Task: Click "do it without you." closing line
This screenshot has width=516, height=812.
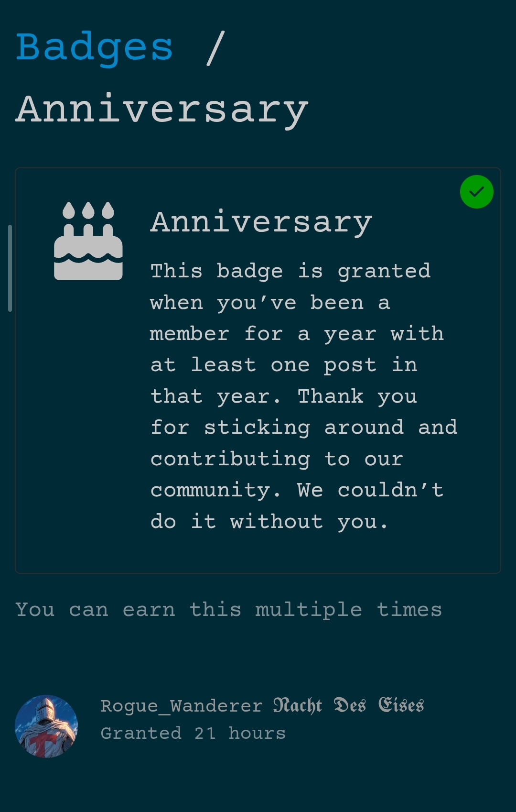Action: (x=269, y=522)
